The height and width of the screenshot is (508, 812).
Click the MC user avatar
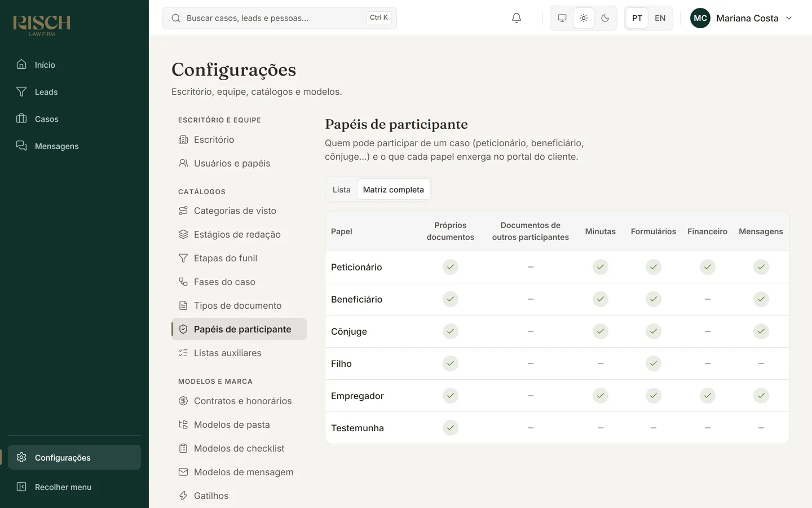pyautogui.click(x=700, y=18)
